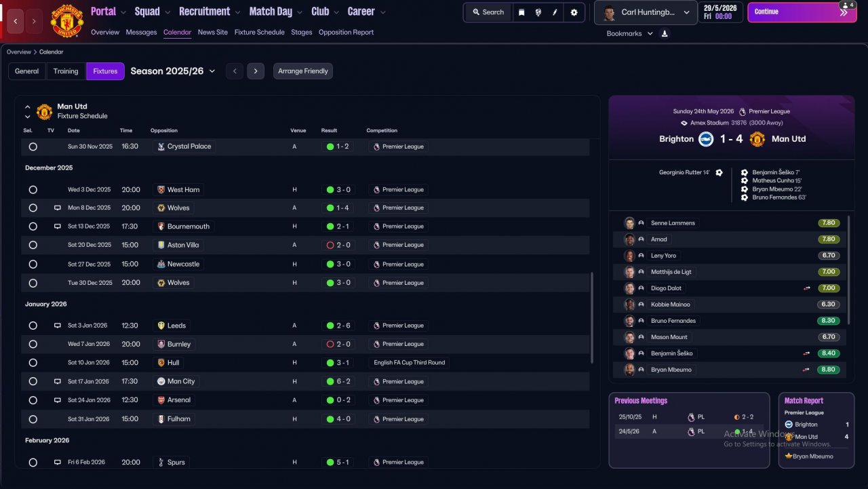This screenshot has height=489, width=868.
Task: Click the substitution arrows icon beside Diogo Dalot
Action: point(807,288)
